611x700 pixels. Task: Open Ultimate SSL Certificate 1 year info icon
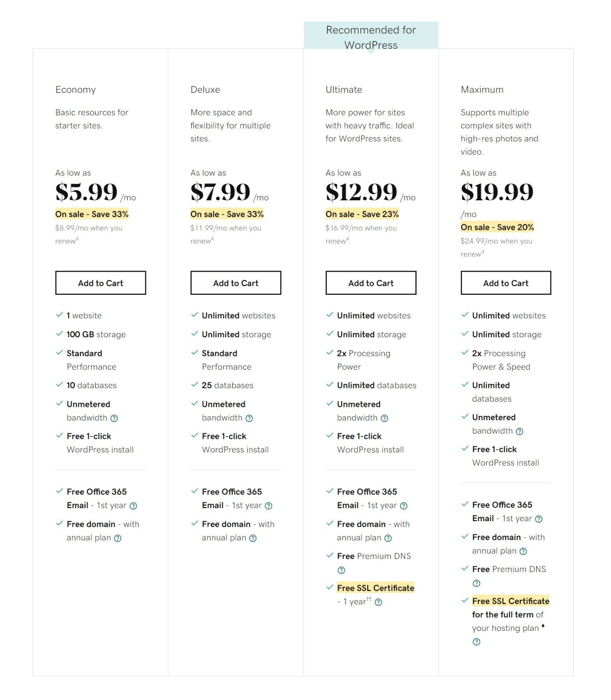[378, 602]
